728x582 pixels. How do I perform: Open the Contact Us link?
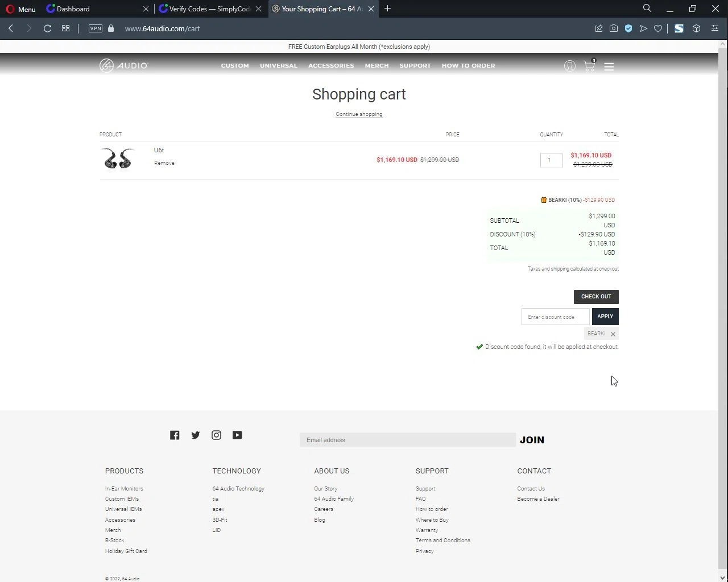tap(531, 489)
